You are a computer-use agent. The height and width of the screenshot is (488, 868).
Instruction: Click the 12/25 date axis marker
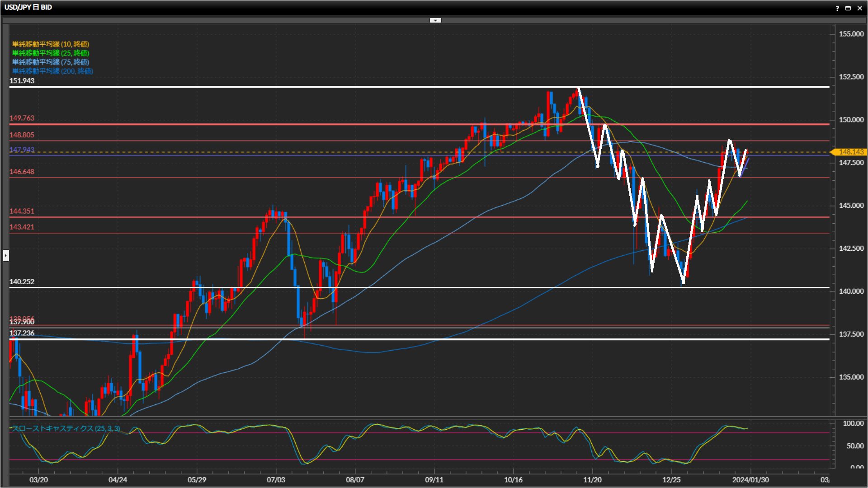pos(671,480)
